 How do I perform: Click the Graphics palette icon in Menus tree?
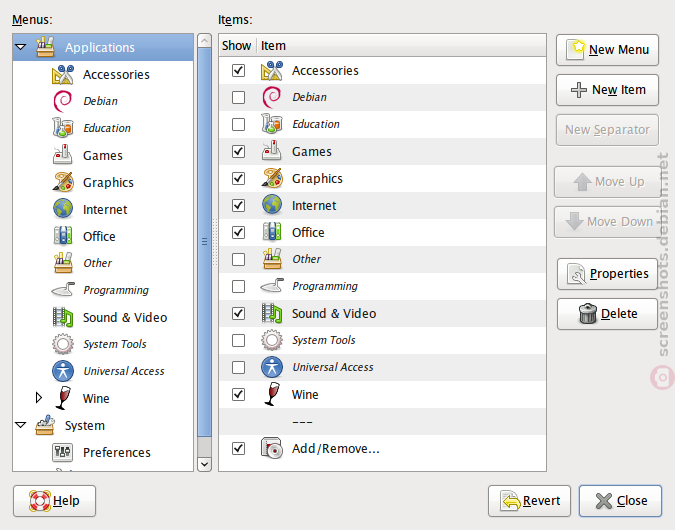click(x=63, y=182)
